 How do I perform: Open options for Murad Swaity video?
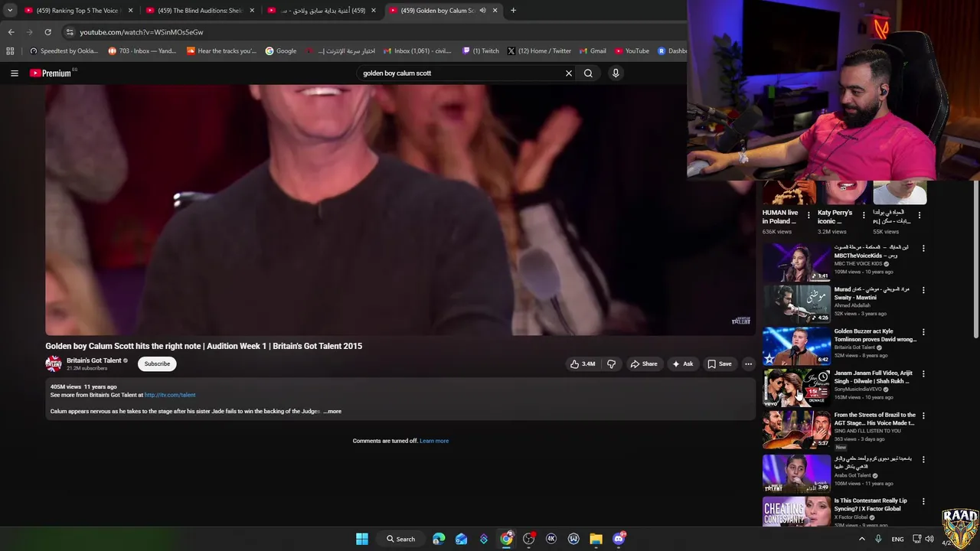923,291
